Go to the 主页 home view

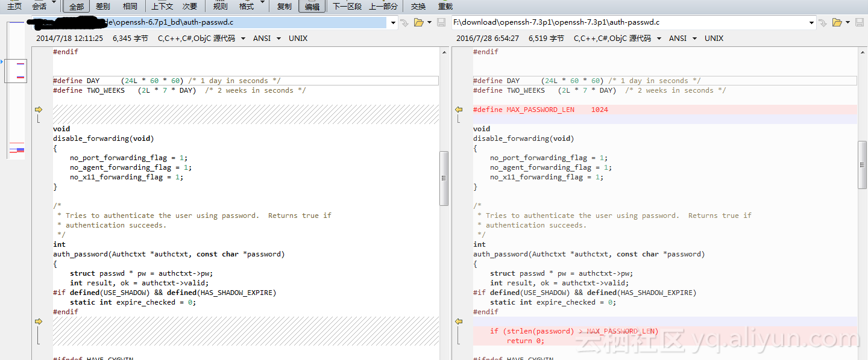(14, 6)
